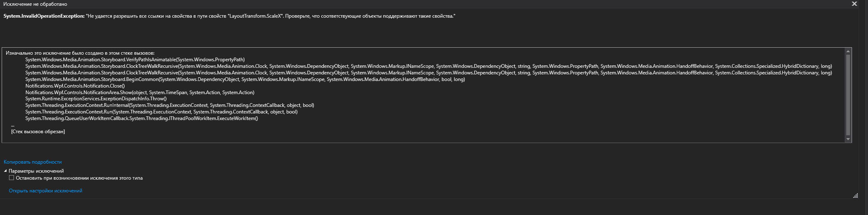
Task: Click "Изначально это исключение было создано" line
Action: [x=80, y=53]
